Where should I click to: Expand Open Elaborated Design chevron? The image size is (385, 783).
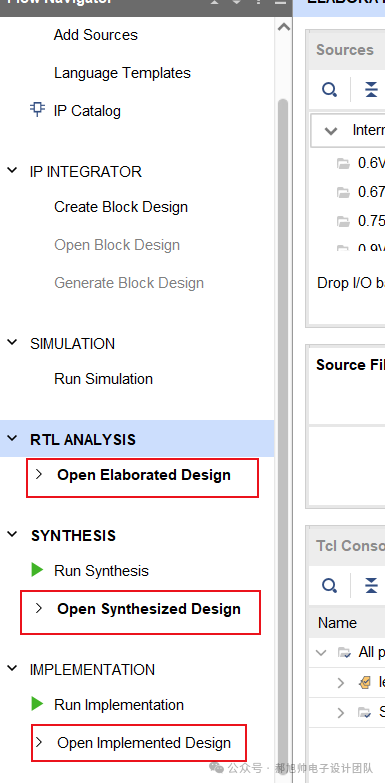[x=39, y=474]
